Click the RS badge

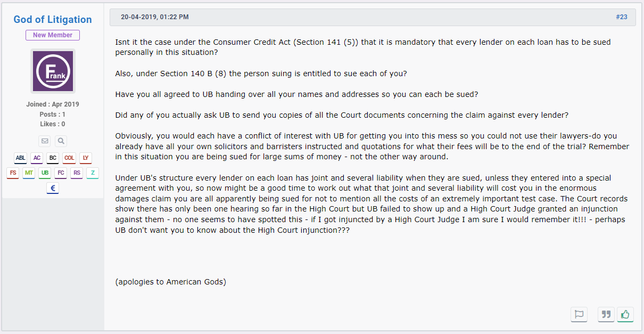(x=77, y=173)
